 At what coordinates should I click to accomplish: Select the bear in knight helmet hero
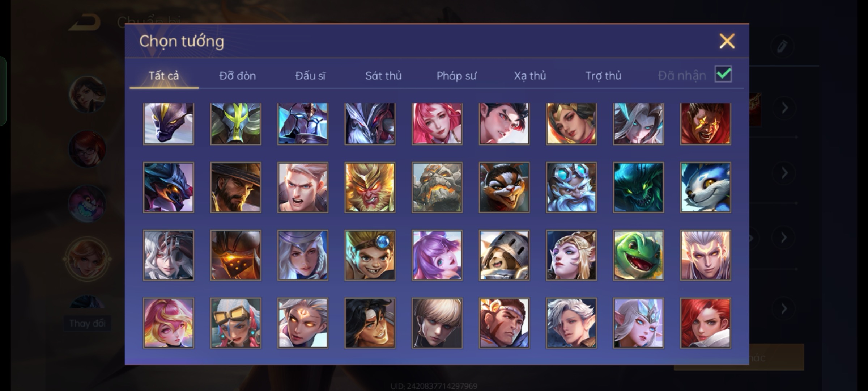pyautogui.click(x=504, y=255)
